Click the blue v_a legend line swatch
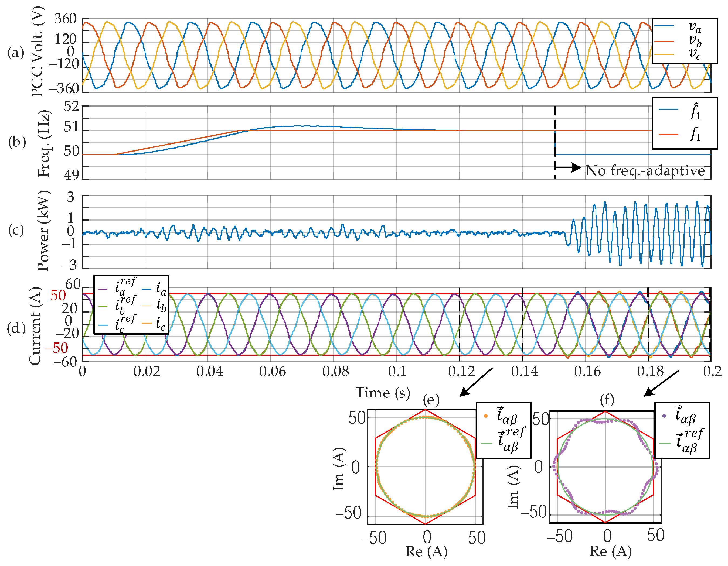 [x=664, y=26]
